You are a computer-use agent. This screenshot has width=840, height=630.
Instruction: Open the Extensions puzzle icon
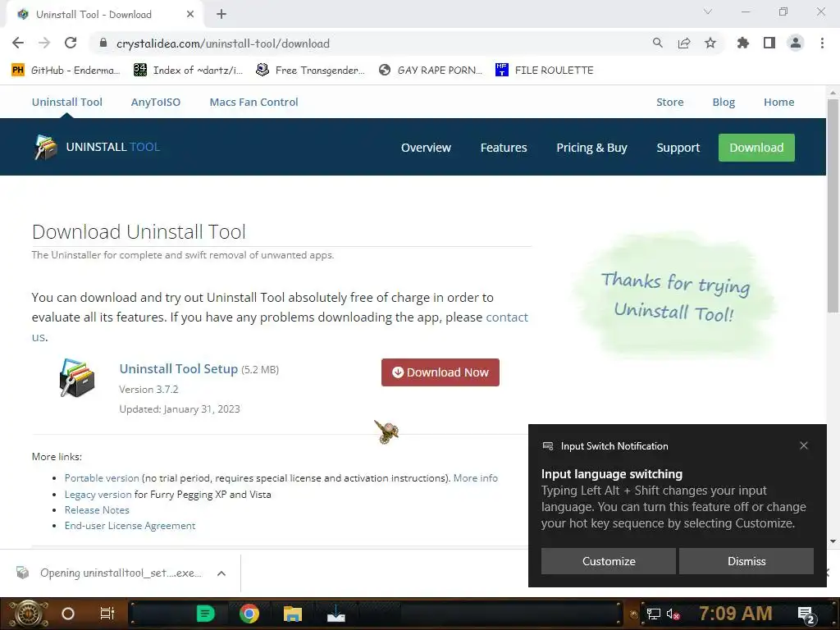[743, 43]
